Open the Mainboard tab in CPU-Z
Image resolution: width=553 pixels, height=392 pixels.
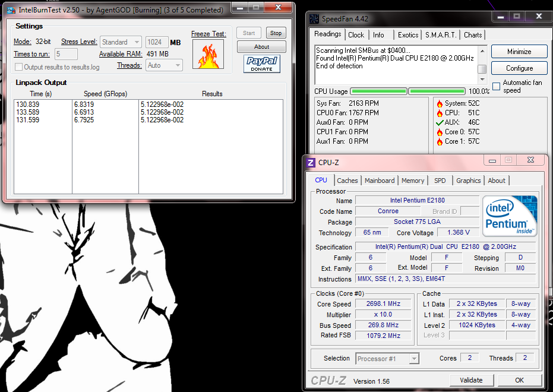[380, 181]
